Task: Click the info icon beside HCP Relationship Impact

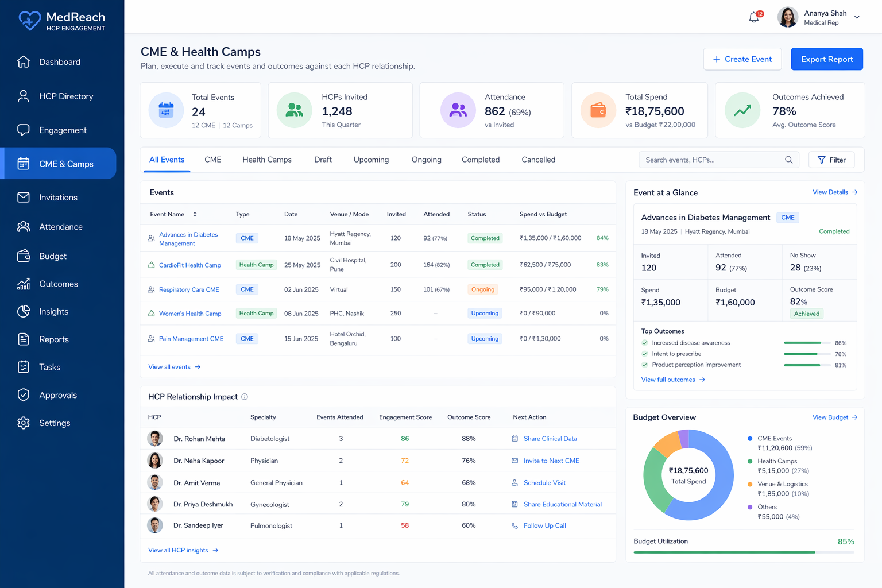Action: pyautogui.click(x=245, y=397)
